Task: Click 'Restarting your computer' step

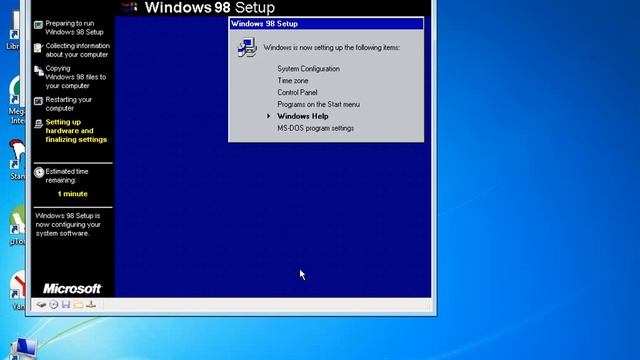Action: point(69,104)
